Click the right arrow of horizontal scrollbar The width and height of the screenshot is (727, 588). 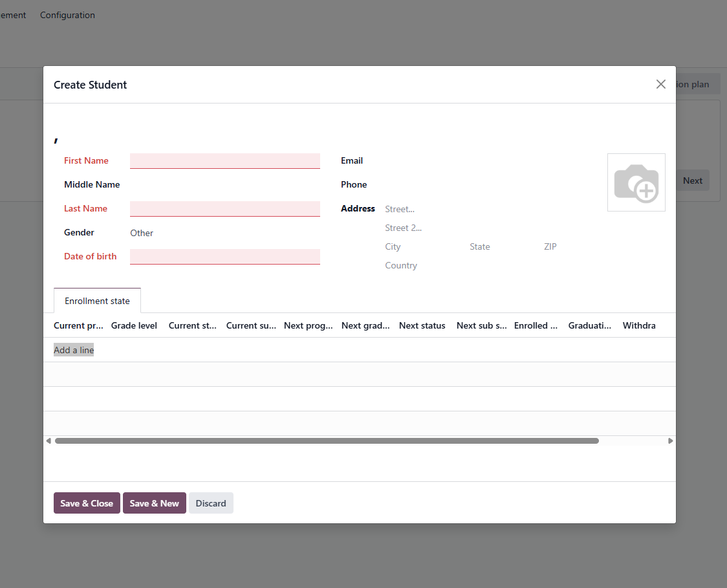[x=670, y=441]
